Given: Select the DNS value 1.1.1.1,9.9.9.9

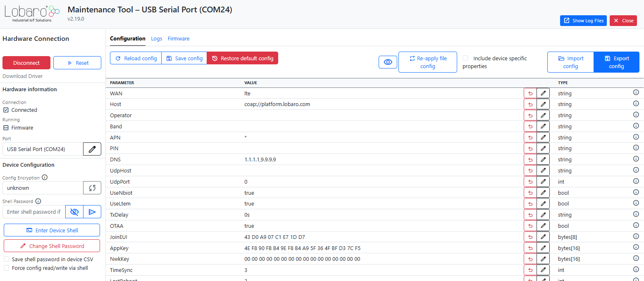Looking at the screenshot, I should pyautogui.click(x=260, y=160).
